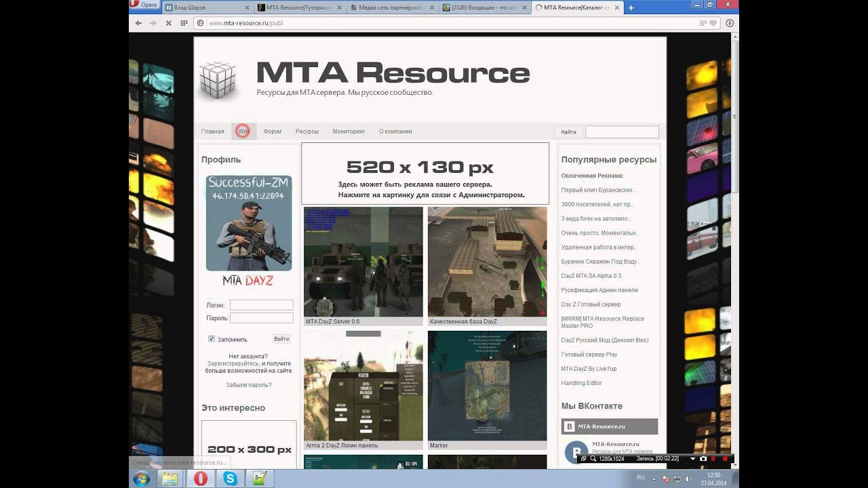Viewport: 868px width, 488px height.
Task: Click the recorder zoom magnifier icon
Action: coord(593,459)
